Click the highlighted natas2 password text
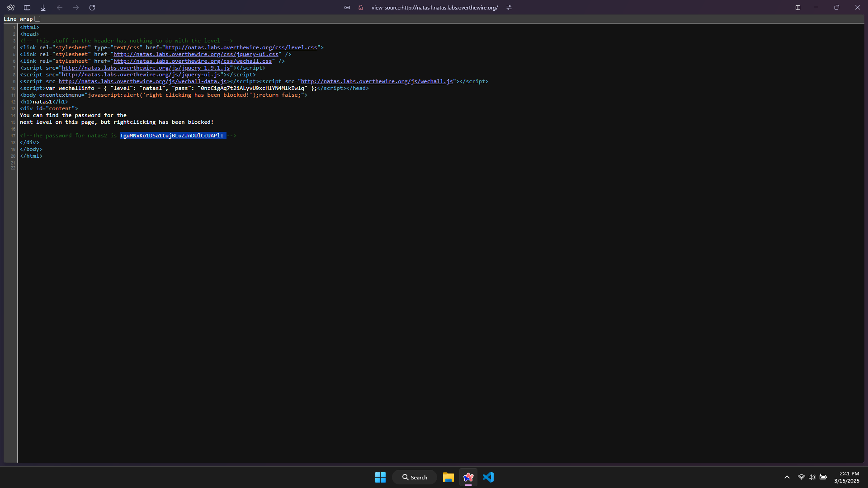This screenshot has height=488, width=868. pyautogui.click(x=172, y=136)
